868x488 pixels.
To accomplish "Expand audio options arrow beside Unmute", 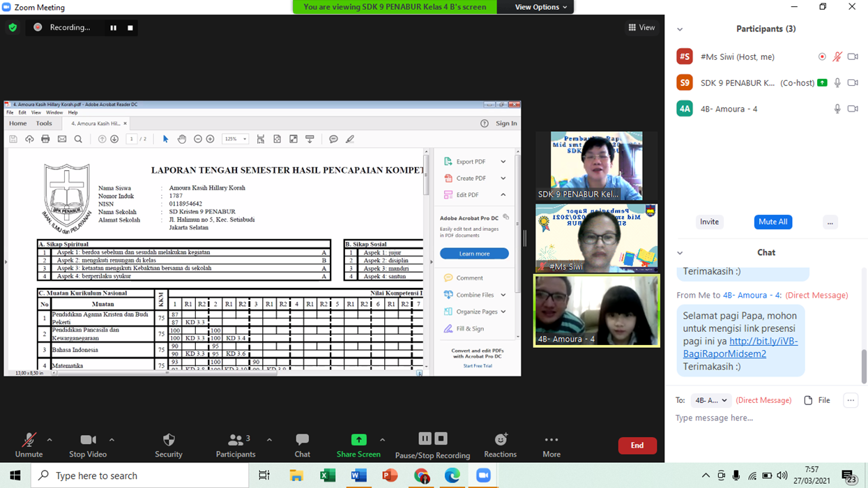I will (50, 440).
